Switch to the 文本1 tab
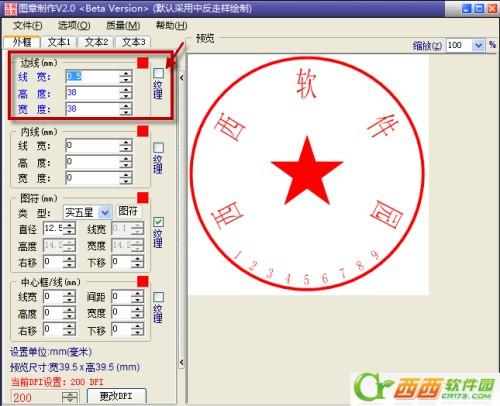This screenshot has height=406, width=500. tap(59, 42)
